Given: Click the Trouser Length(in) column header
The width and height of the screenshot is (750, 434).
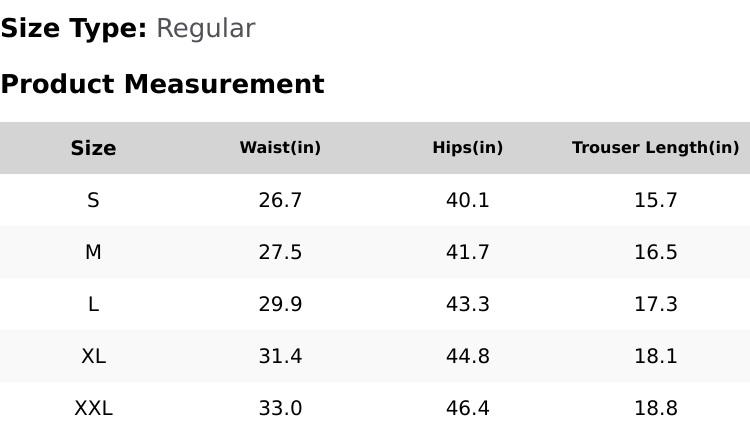Looking at the screenshot, I should pyautogui.click(x=655, y=148).
